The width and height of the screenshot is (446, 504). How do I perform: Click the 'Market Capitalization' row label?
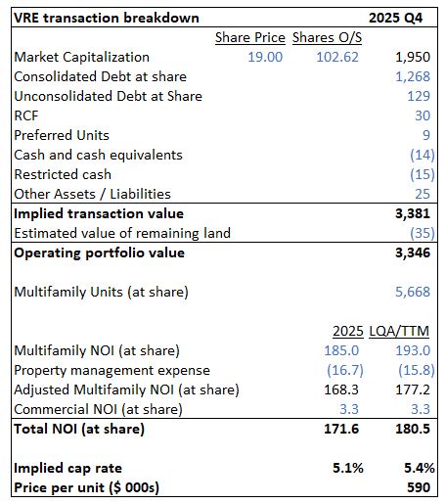pos(82,57)
